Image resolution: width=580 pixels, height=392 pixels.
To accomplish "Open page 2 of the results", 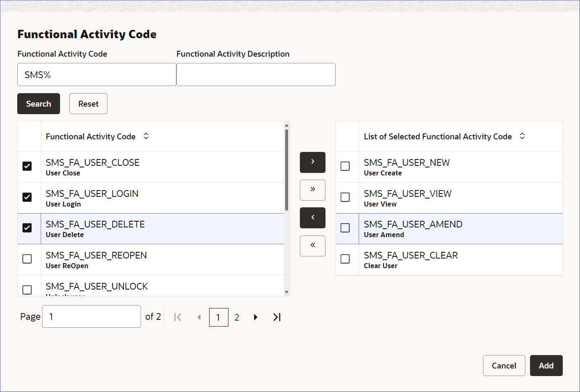I will 237,317.
